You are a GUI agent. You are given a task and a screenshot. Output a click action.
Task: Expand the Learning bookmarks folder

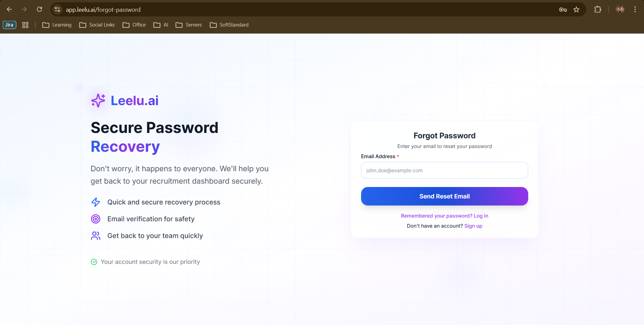57,25
